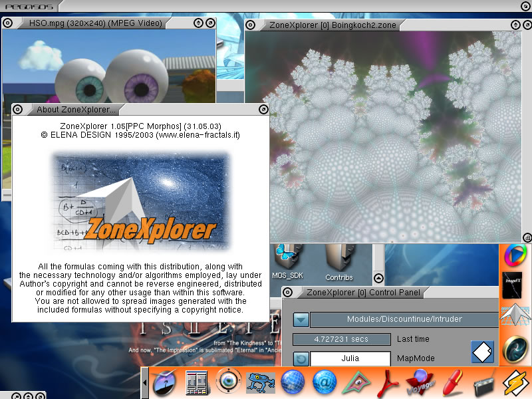Close the HSO.mpg video window
The image size is (532, 399).
pyautogui.click(x=8, y=23)
